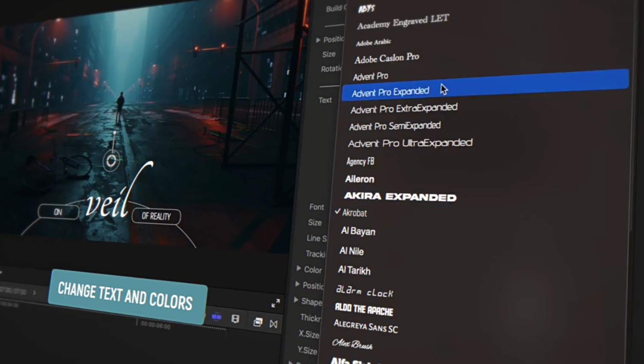Click the Line Spacing parameter label
644x364 pixels.
tap(316, 238)
